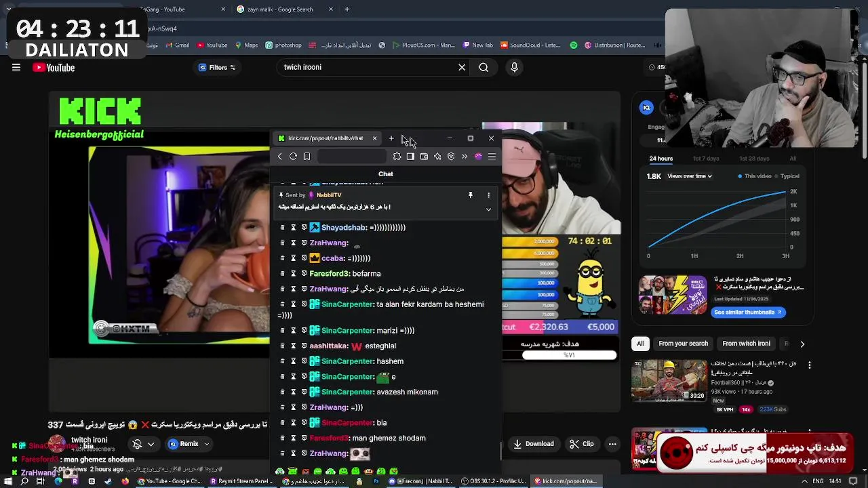Open more actions three-dot button
This screenshot has height=488, width=868.
click(x=612, y=444)
